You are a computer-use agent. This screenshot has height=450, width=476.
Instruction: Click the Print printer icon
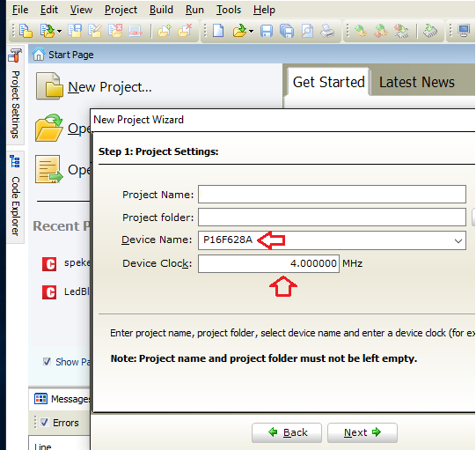point(327,31)
